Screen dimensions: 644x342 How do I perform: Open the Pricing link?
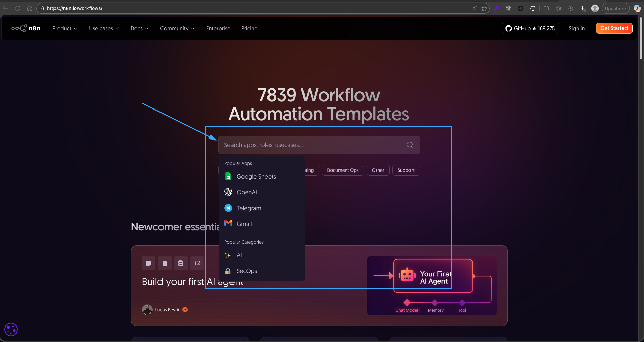pyautogui.click(x=249, y=28)
